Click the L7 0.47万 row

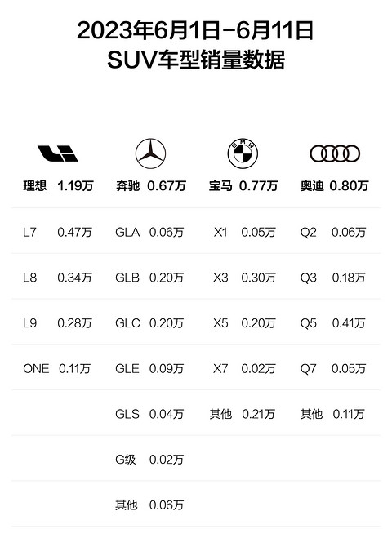point(57,233)
